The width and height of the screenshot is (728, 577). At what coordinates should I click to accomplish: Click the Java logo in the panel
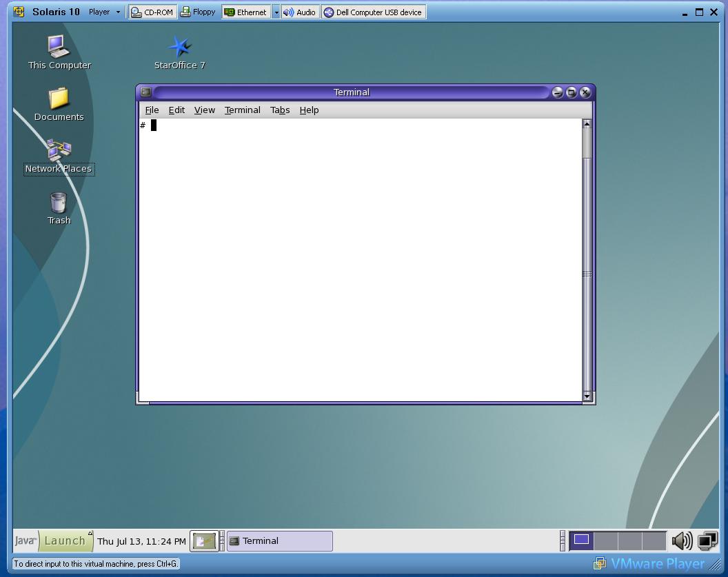coord(26,540)
